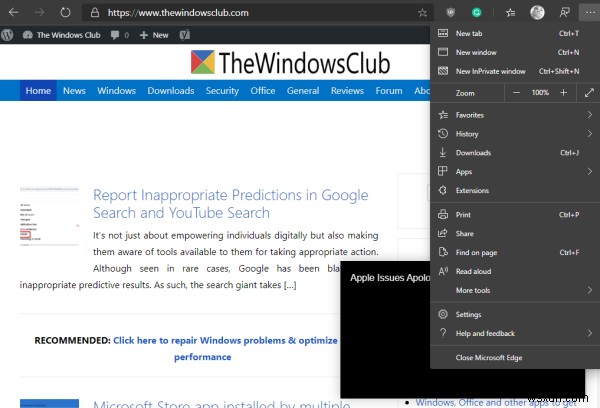Open the Security navigation tab
This screenshot has height=408, width=600.
point(222,91)
